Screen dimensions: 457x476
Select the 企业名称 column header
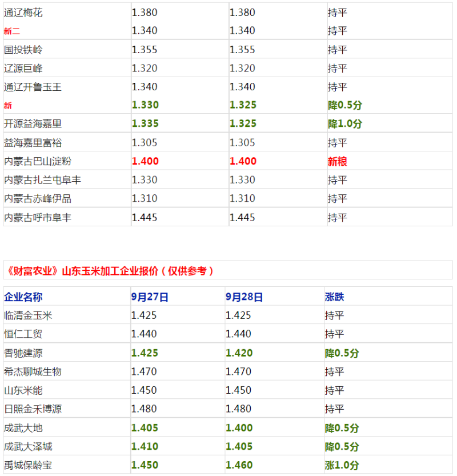23,297
